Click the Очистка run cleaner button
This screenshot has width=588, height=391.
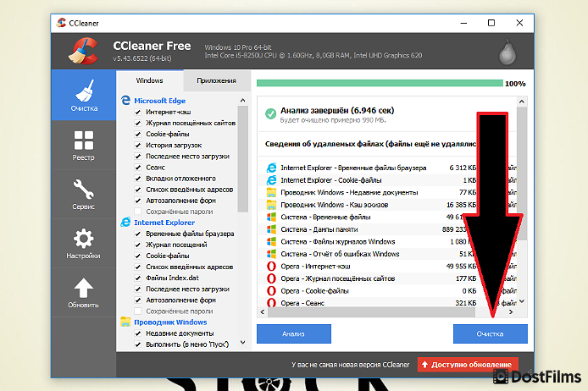click(490, 333)
